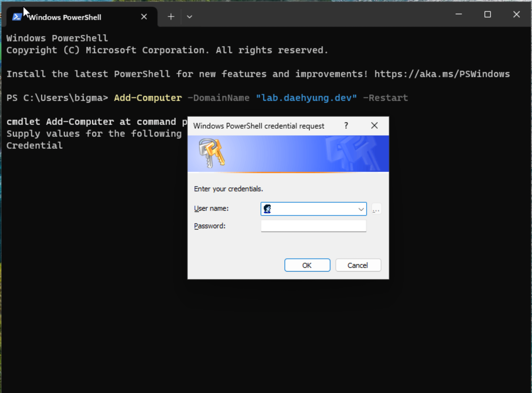
Task: Click the Password input field
Action: [313, 226]
